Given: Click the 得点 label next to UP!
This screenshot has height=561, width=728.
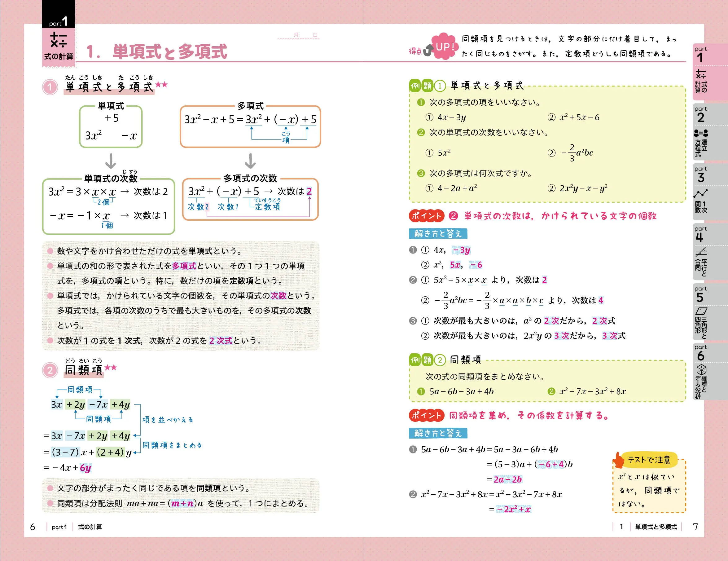Looking at the screenshot, I should point(415,51).
